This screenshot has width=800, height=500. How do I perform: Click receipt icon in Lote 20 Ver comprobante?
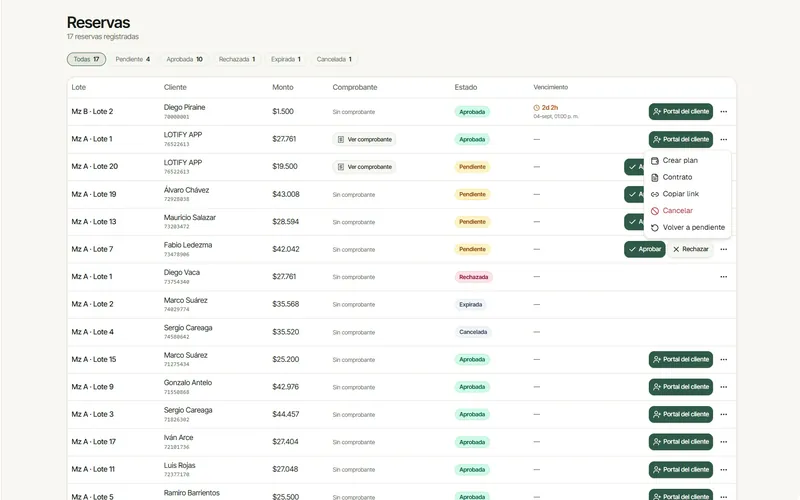click(x=341, y=167)
